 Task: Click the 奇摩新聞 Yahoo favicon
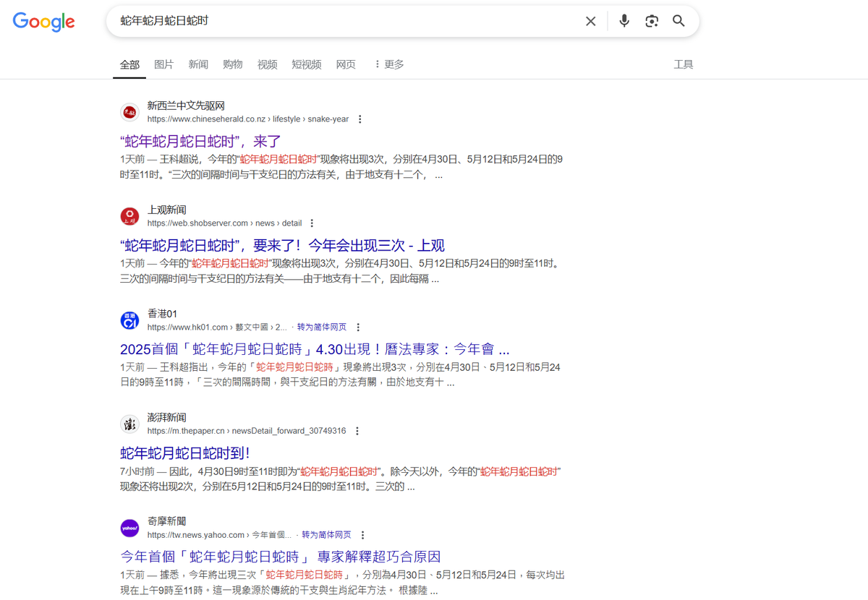click(129, 528)
